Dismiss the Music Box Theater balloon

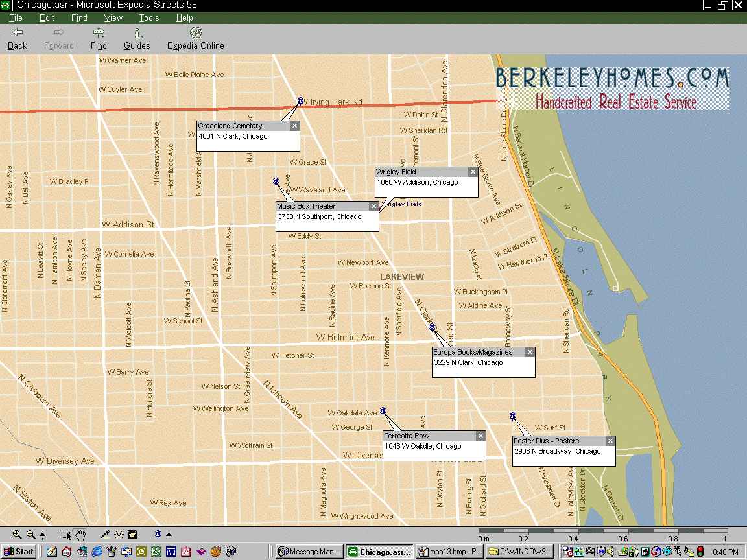(x=373, y=207)
